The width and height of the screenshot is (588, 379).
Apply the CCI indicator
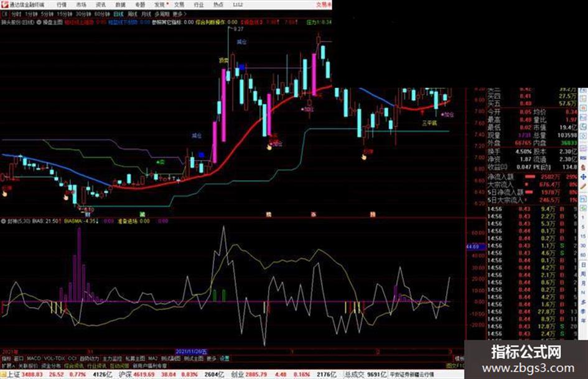coord(72,358)
